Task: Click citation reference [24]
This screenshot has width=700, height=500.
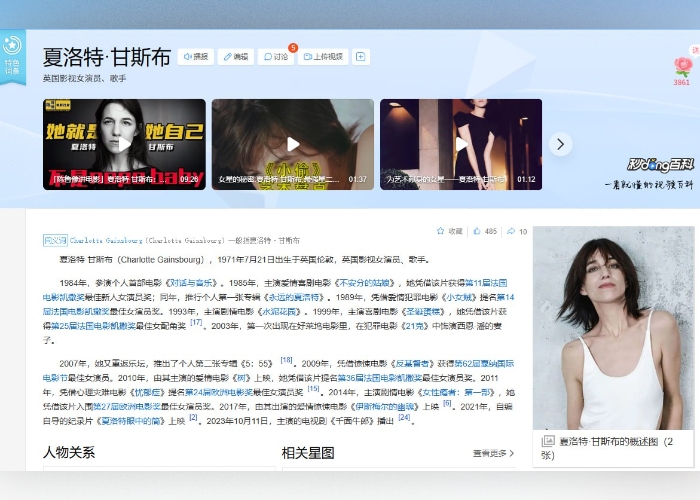Action: pyautogui.click(x=404, y=417)
